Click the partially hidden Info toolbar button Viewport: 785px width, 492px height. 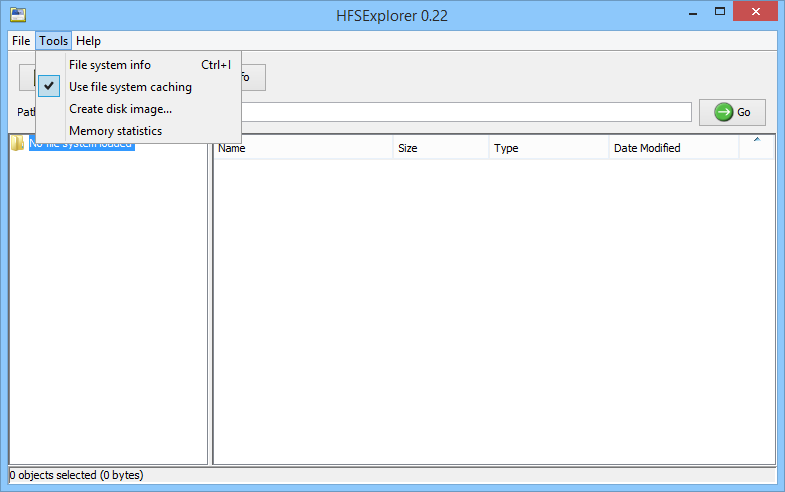click(253, 77)
